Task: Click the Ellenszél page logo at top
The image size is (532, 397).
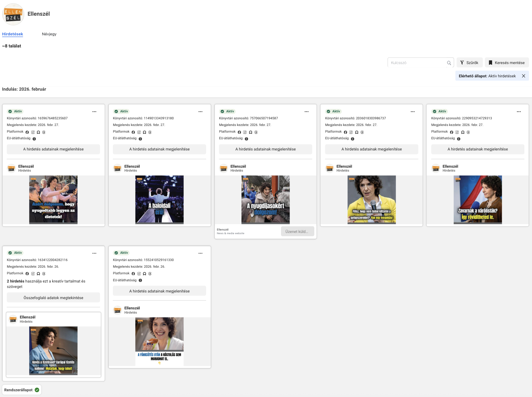Action: pyautogui.click(x=13, y=14)
